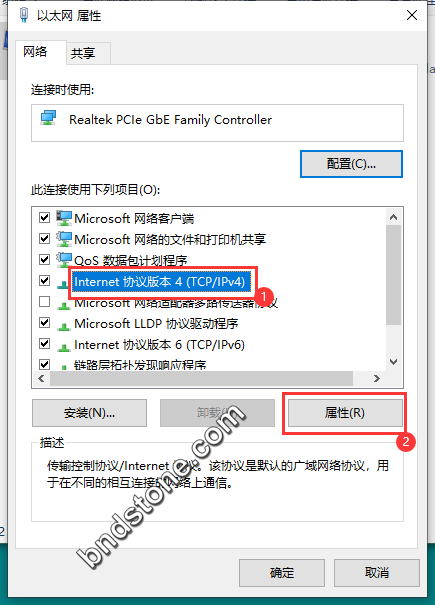Screen dimensions: 435x605
Task: Click the list's scroll down arrow
Action: coord(393,362)
